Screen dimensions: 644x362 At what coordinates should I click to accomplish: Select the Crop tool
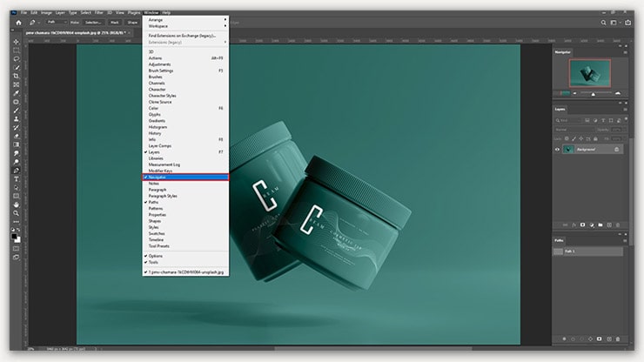point(16,76)
